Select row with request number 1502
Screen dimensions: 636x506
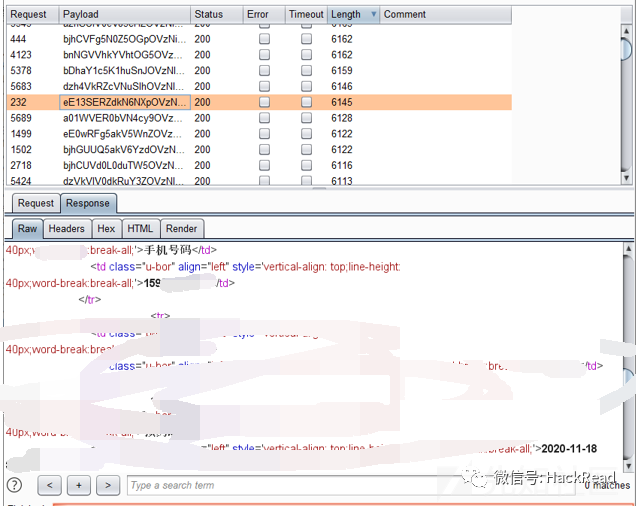[259, 149]
